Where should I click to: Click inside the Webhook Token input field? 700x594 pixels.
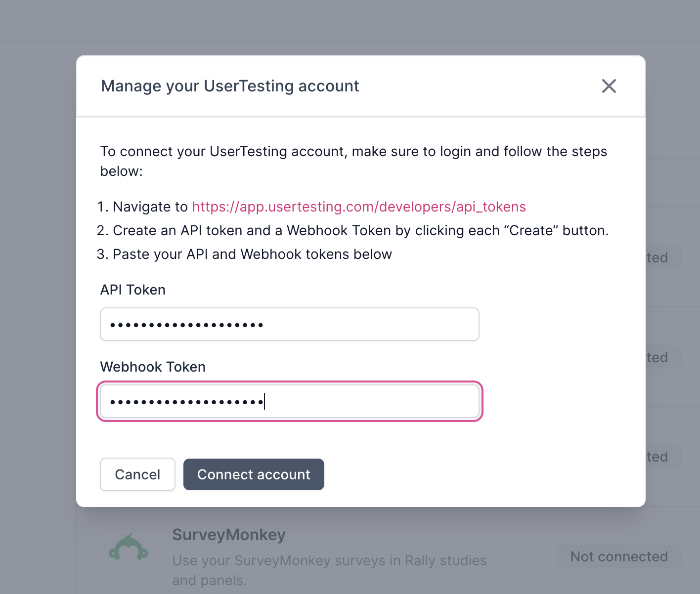[289, 401]
